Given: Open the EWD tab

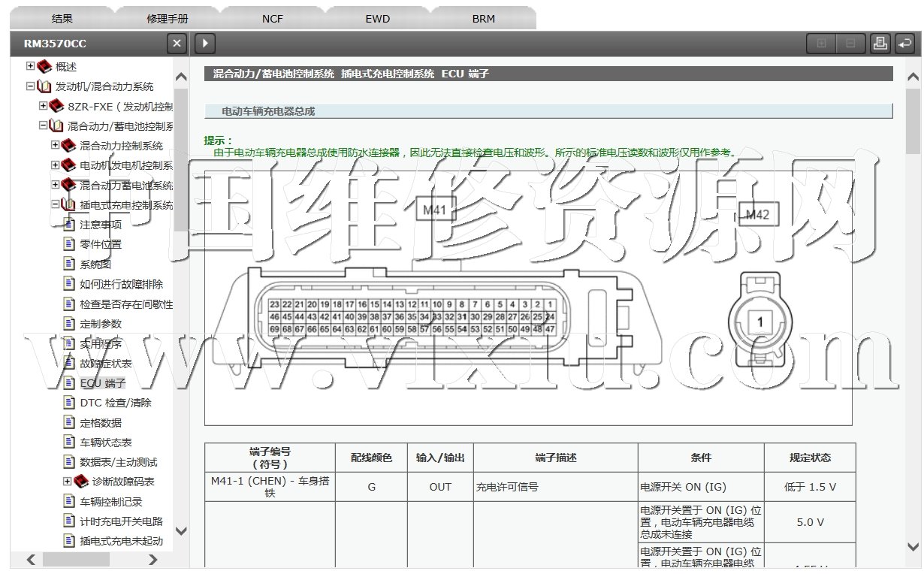Looking at the screenshot, I should 378,19.
